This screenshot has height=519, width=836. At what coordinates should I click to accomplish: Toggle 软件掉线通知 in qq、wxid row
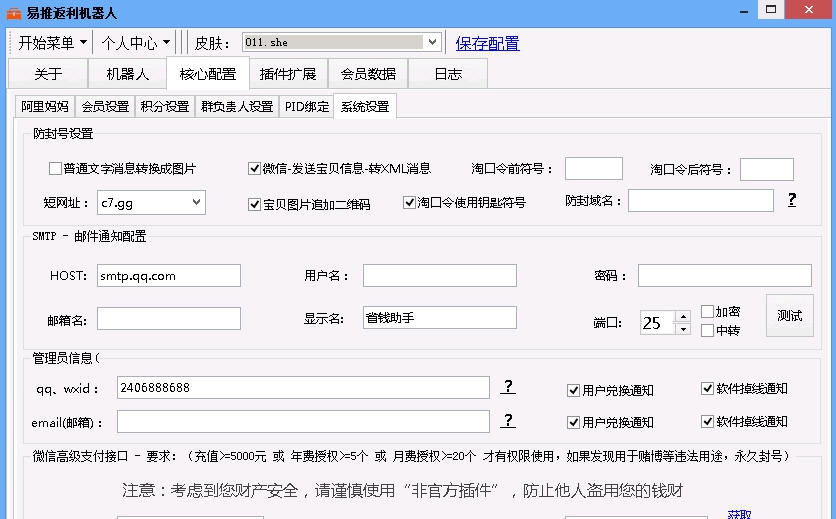(707, 388)
